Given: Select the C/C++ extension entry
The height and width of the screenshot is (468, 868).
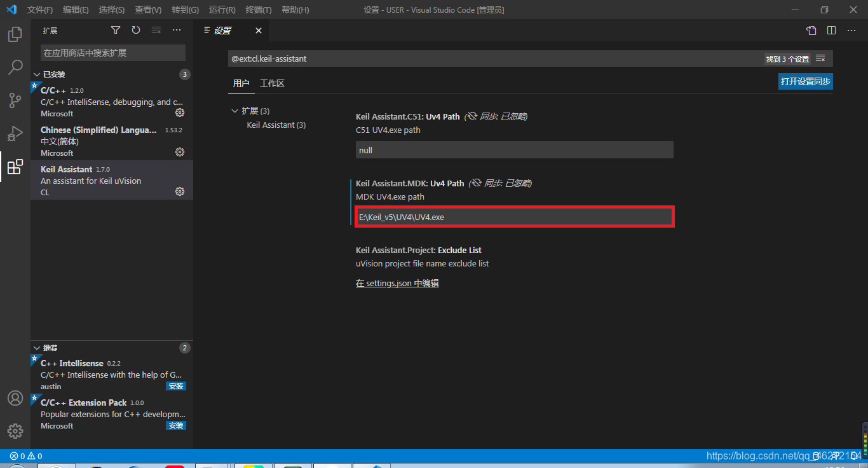Looking at the screenshot, I should point(112,101).
